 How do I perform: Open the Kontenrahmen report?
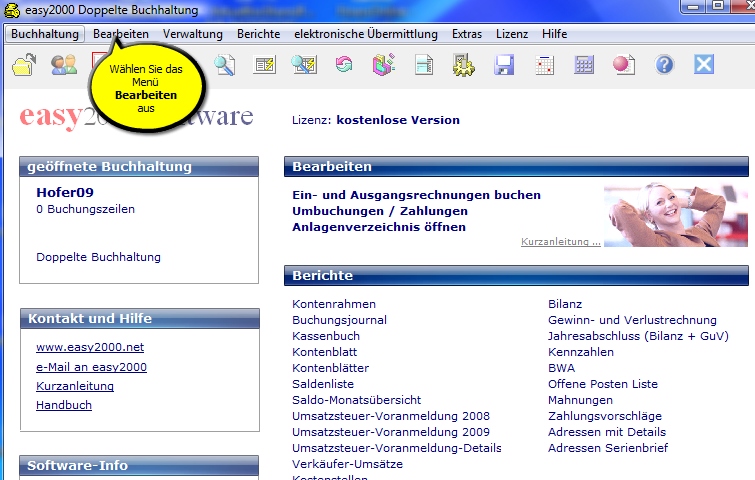pyautogui.click(x=334, y=304)
